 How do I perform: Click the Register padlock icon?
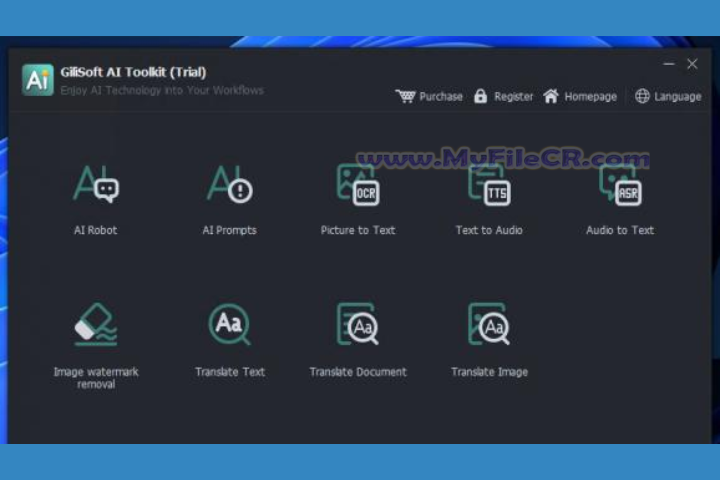pyautogui.click(x=480, y=96)
